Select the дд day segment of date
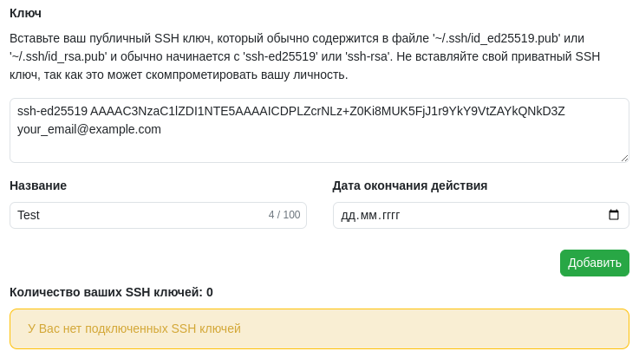The image size is (639, 364). click(x=349, y=215)
